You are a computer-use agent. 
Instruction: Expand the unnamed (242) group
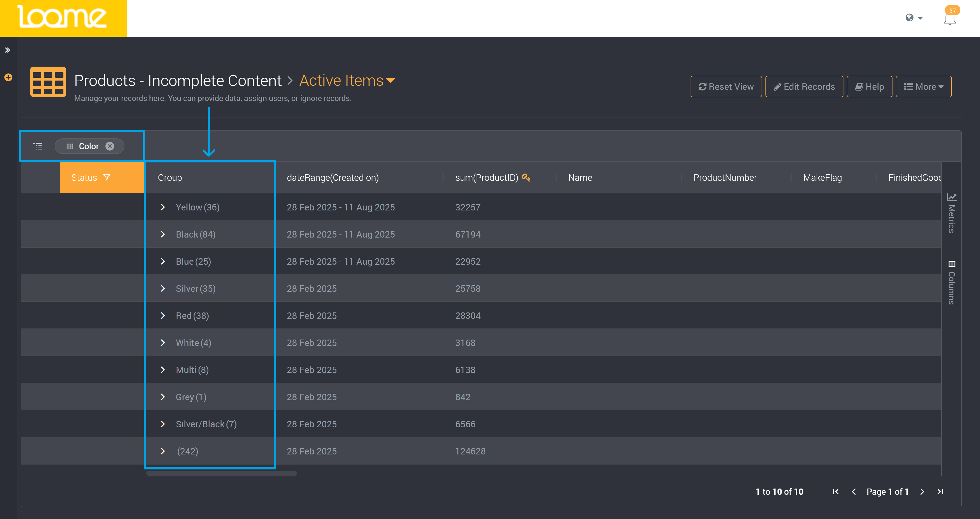pos(163,451)
